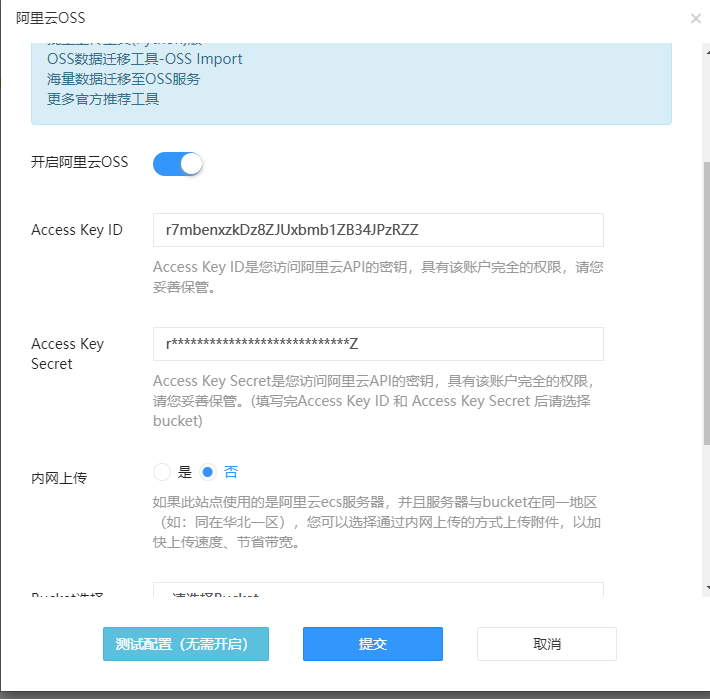Toggle the 开启阿里云OSS switch
The height and width of the screenshot is (699, 710).
pyautogui.click(x=178, y=164)
